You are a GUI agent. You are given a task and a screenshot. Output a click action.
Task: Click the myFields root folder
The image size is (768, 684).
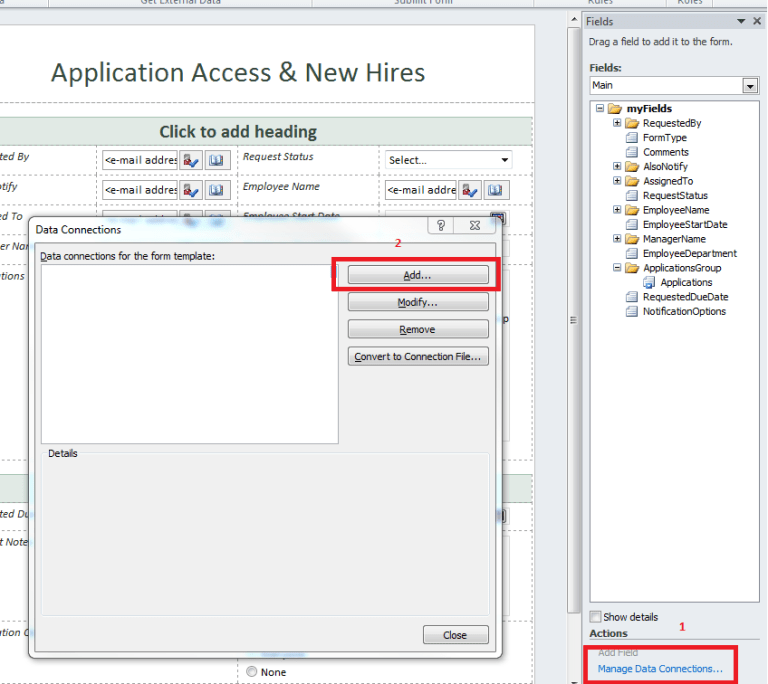649,109
